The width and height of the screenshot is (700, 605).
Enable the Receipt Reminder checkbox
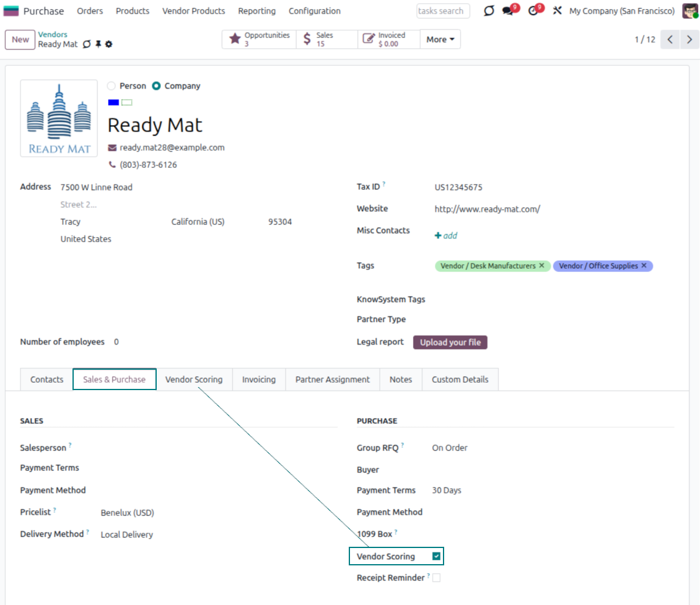coord(437,578)
